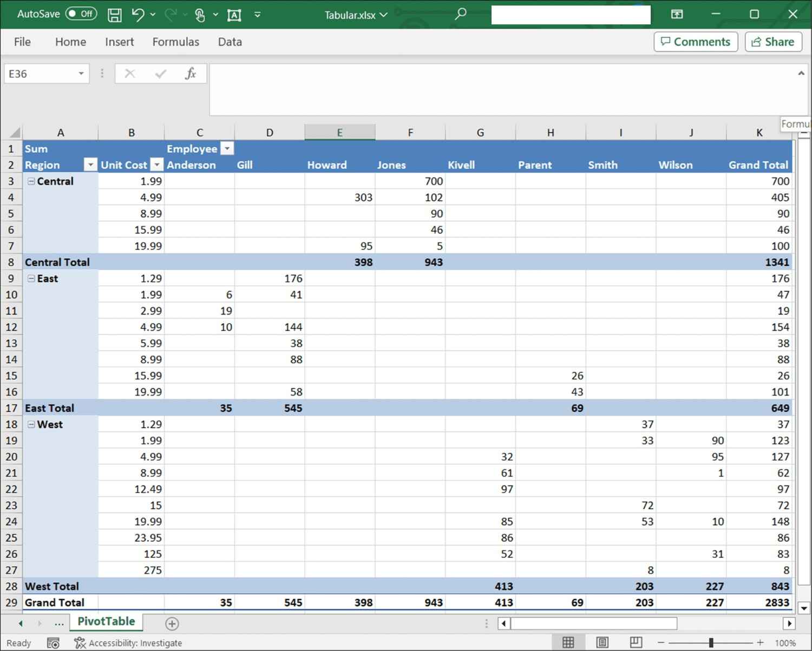
Task: Collapse the formula bar chevron
Action: [801, 73]
